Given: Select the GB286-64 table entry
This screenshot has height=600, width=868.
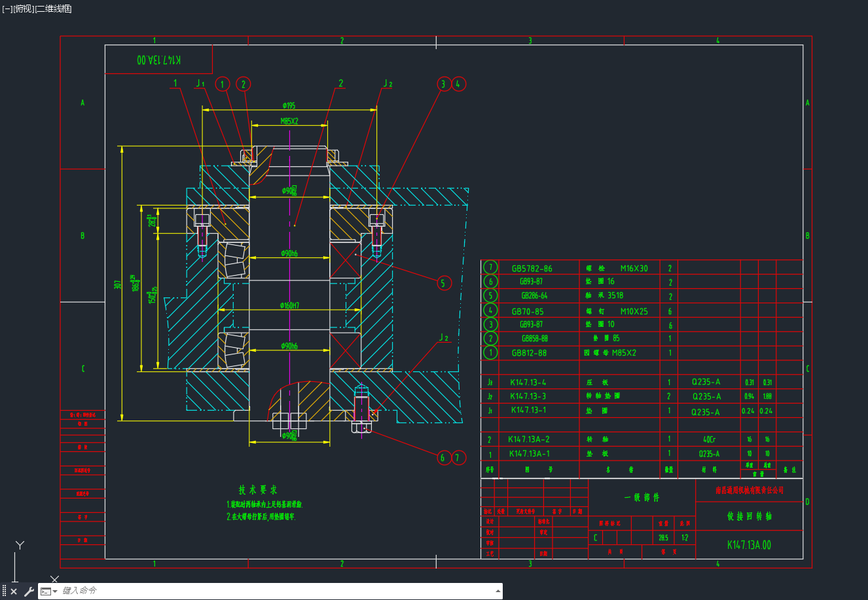Looking at the screenshot, I should pyautogui.click(x=534, y=296).
